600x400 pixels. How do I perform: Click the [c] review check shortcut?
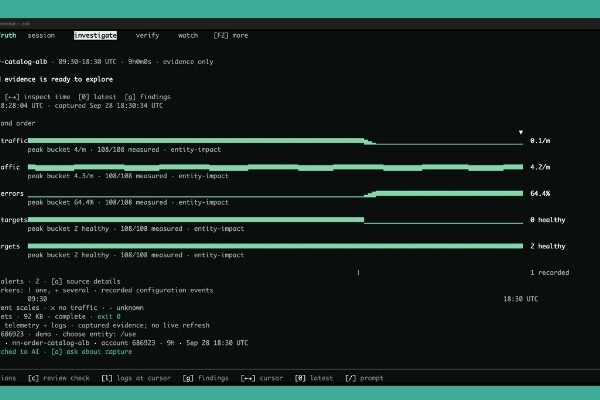point(59,378)
